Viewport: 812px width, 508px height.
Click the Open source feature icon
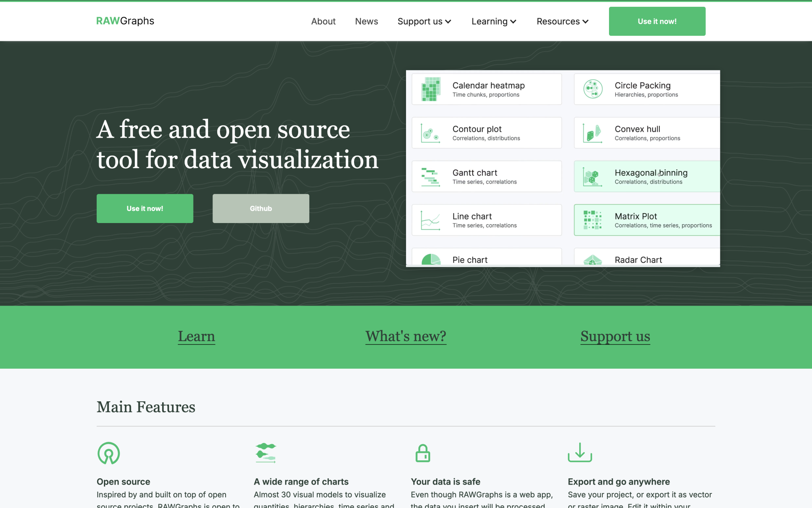pyautogui.click(x=109, y=453)
